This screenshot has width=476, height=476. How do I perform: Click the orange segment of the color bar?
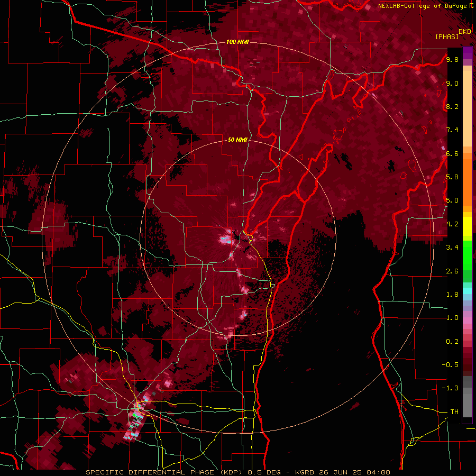click(467, 179)
